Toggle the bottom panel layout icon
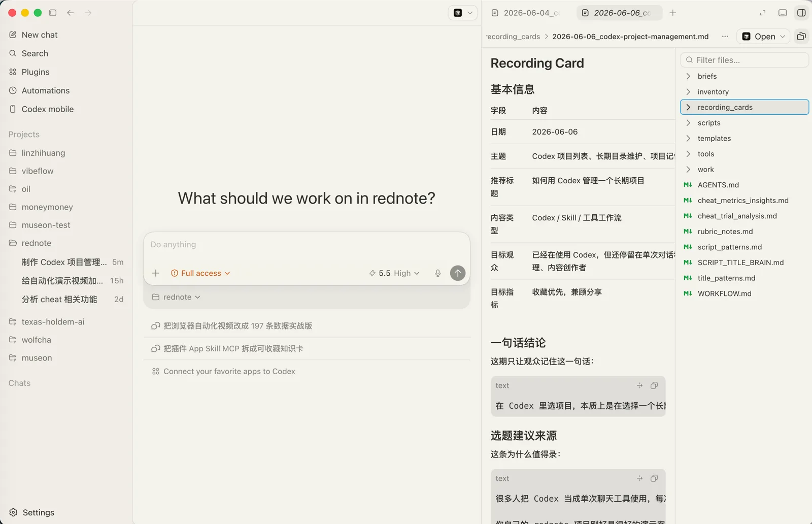Image resolution: width=812 pixels, height=524 pixels. (x=783, y=13)
